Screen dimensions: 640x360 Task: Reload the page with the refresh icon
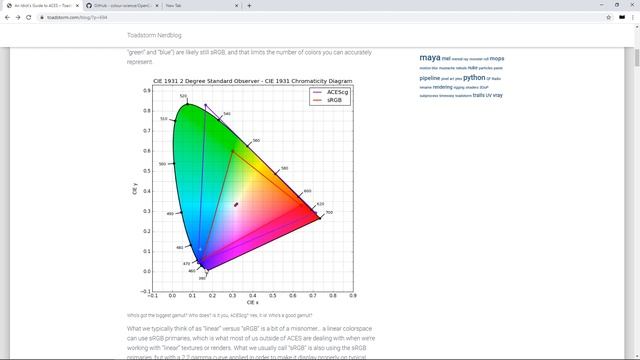29,18
